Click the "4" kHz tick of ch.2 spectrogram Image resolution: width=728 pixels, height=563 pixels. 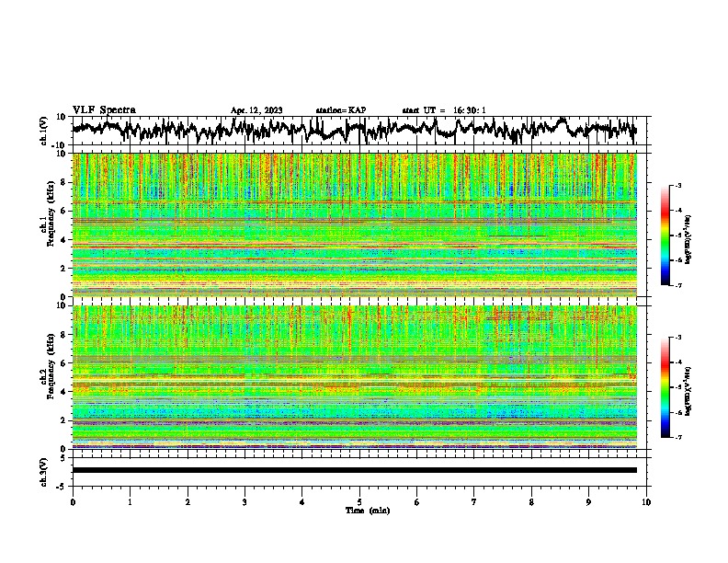(63, 392)
